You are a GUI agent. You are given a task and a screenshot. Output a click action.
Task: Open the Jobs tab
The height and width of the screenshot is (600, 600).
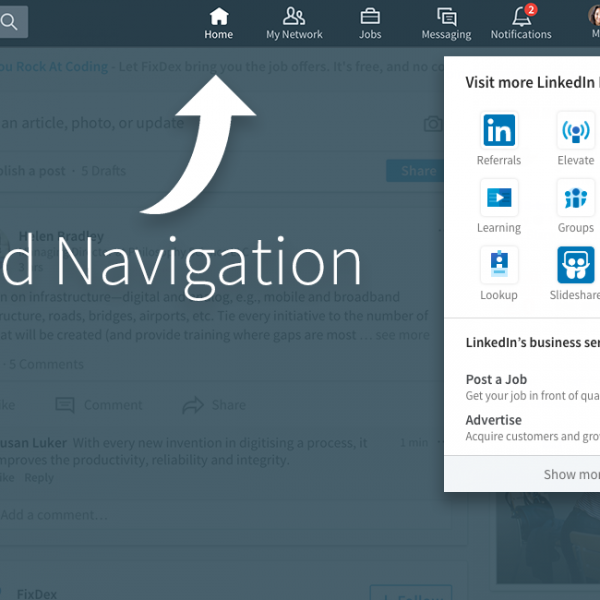pyautogui.click(x=370, y=24)
